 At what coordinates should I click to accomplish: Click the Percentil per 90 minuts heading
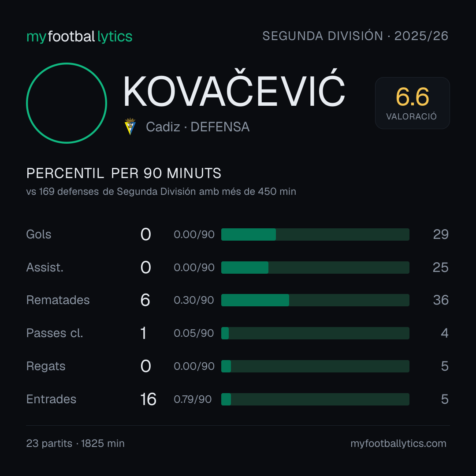pyautogui.click(x=124, y=173)
